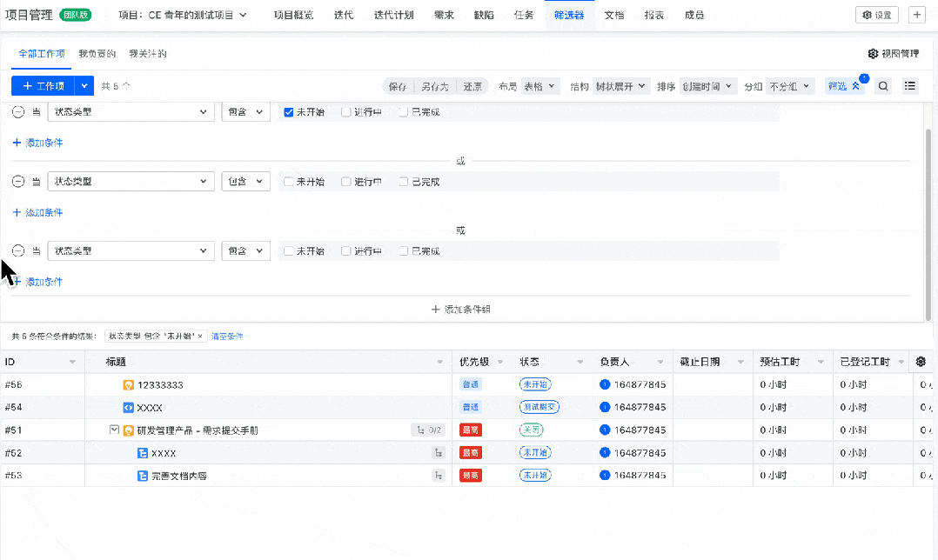Click the plus icon at top right
The height and width of the screenshot is (560, 938).
pos(917,15)
